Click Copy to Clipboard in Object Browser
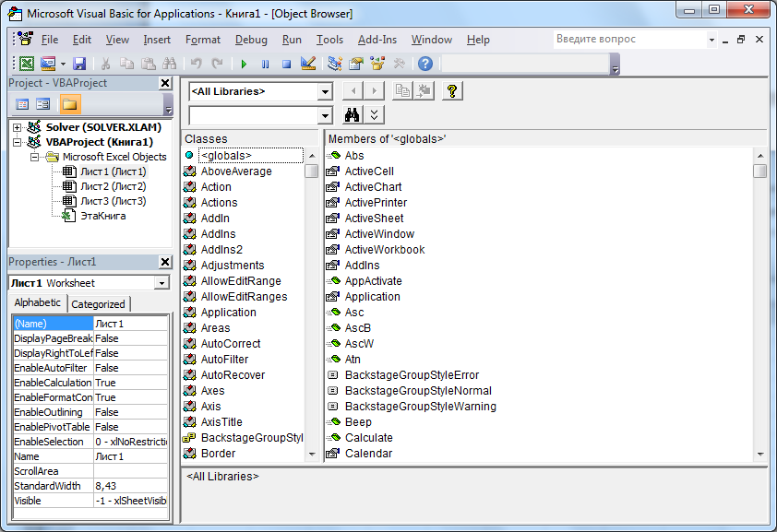 coord(402,91)
